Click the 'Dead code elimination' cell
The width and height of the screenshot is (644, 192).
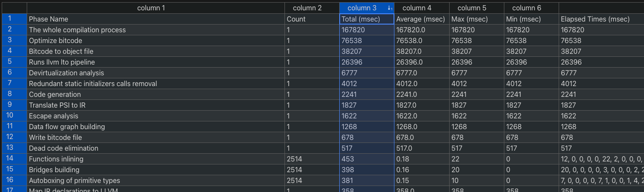(x=156, y=148)
